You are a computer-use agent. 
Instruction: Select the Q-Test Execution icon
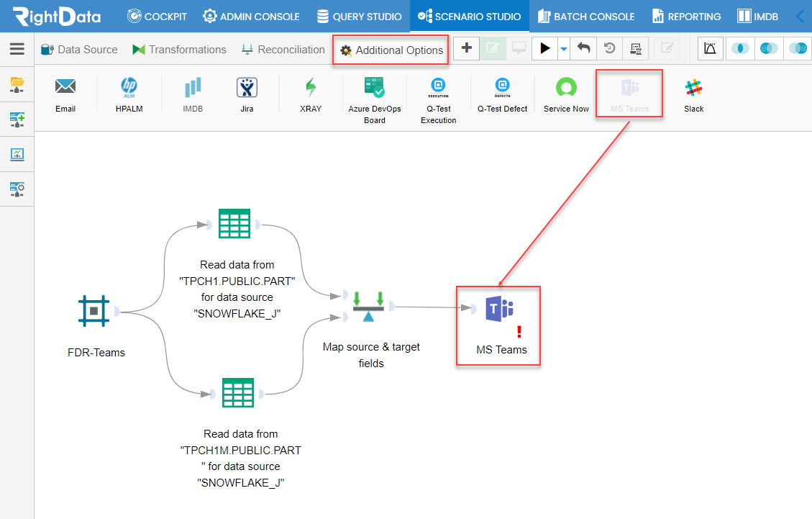click(x=438, y=100)
